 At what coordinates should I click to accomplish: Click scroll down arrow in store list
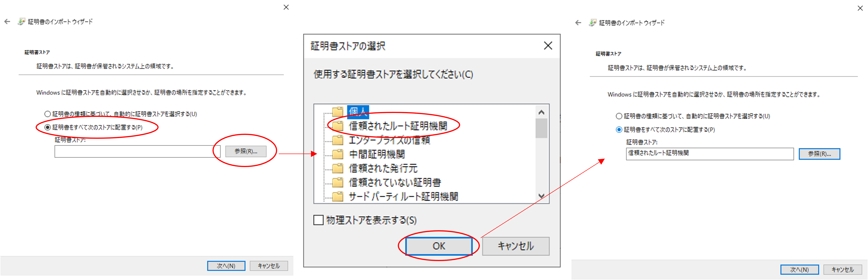(x=542, y=196)
